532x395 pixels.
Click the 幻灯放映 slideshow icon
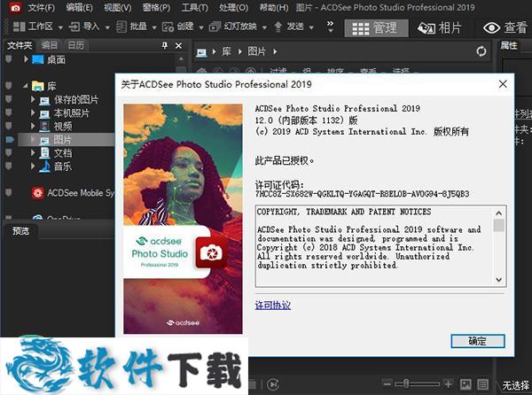pyautogui.click(x=215, y=27)
